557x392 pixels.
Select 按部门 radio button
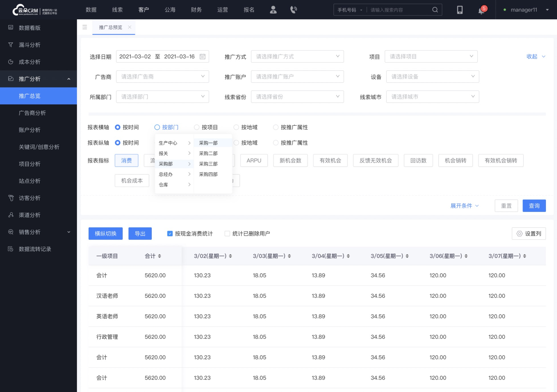pos(157,127)
